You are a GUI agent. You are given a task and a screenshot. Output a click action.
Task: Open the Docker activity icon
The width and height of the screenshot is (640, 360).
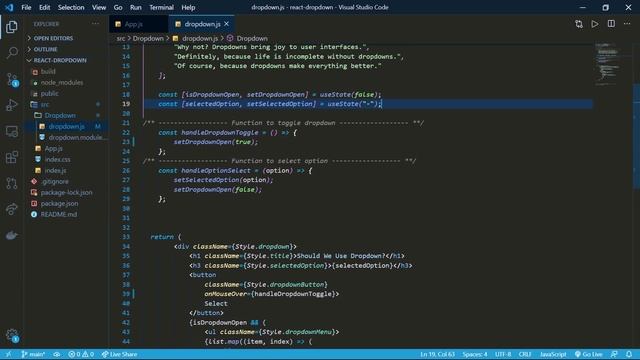[x=12, y=236]
